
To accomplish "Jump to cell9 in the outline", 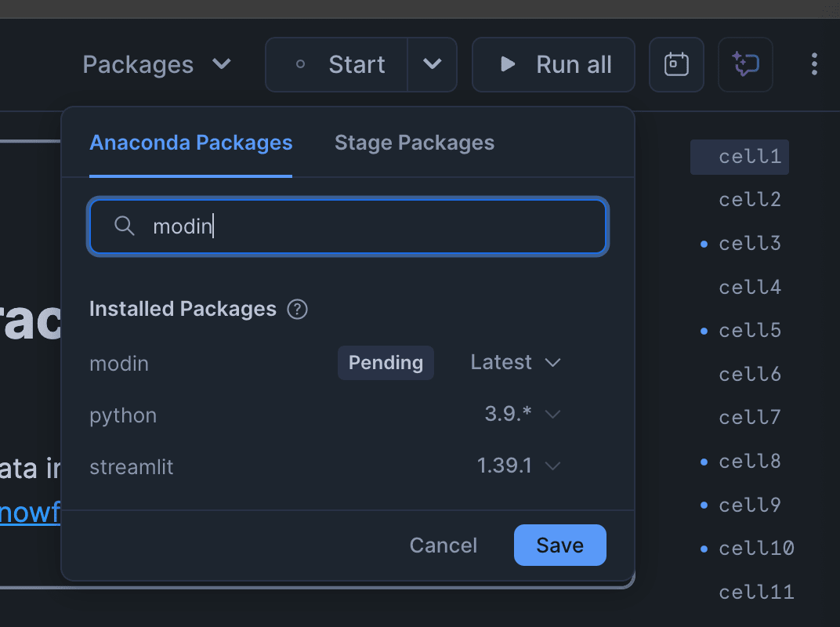I will (749, 505).
